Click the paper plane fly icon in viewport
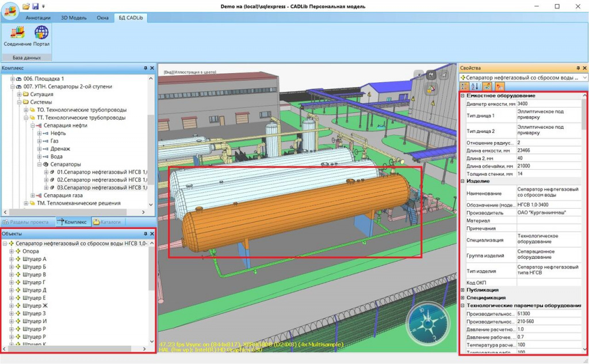 coord(443,75)
